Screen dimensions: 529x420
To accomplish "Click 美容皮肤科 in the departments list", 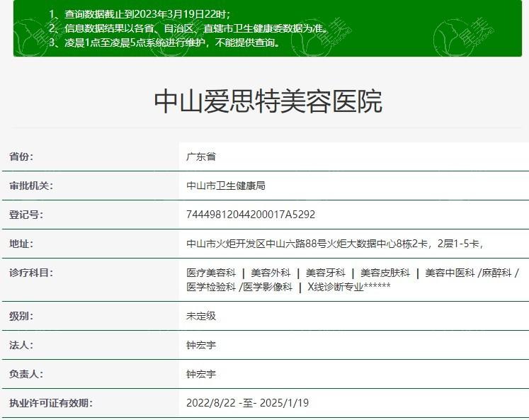I will pyautogui.click(x=384, y=273).
